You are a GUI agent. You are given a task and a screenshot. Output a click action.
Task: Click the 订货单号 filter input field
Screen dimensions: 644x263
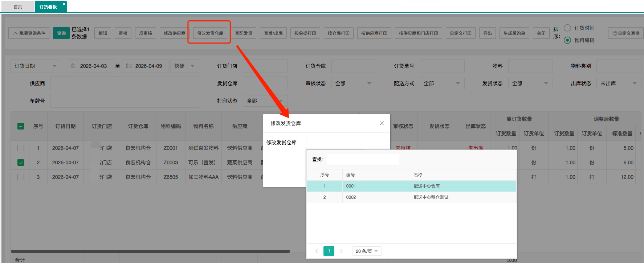click(442, 66)
